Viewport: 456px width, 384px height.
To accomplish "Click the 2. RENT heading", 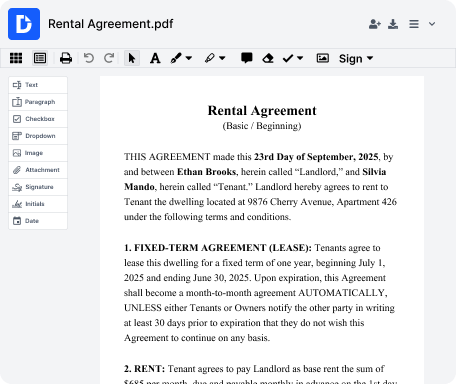I will [x=144, y=369].
